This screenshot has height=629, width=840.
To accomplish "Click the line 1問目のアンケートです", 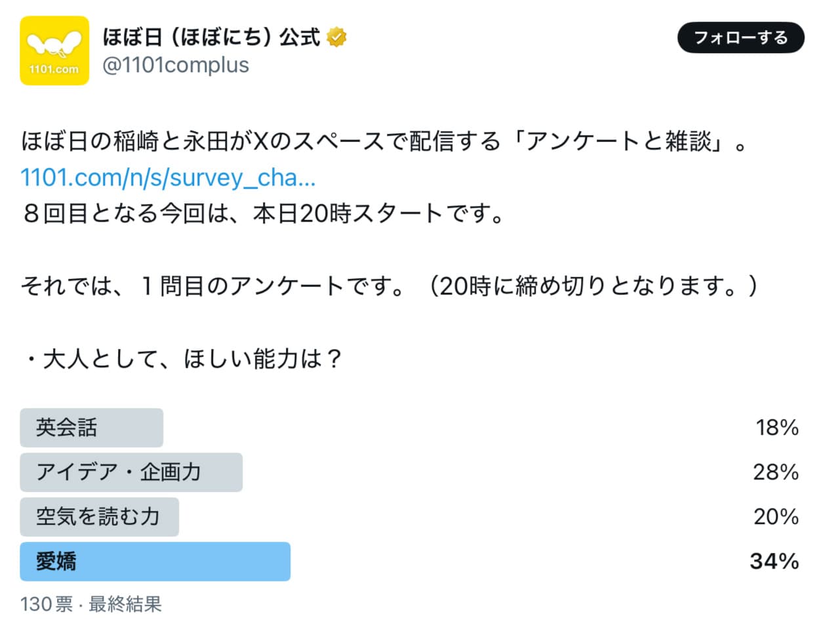I will coord(388,286).
